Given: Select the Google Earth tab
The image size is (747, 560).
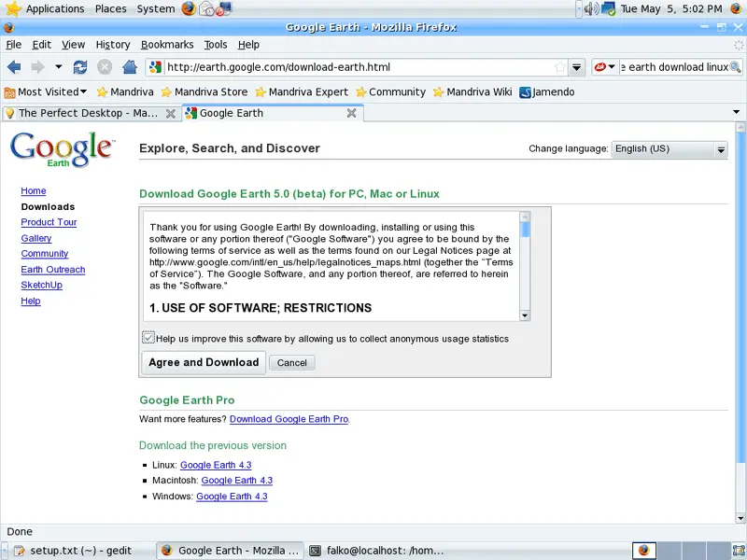Looking at the screenshot, I should [x=273, y=113].
